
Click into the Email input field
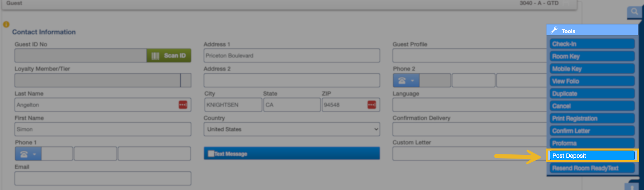coord(102,178)
